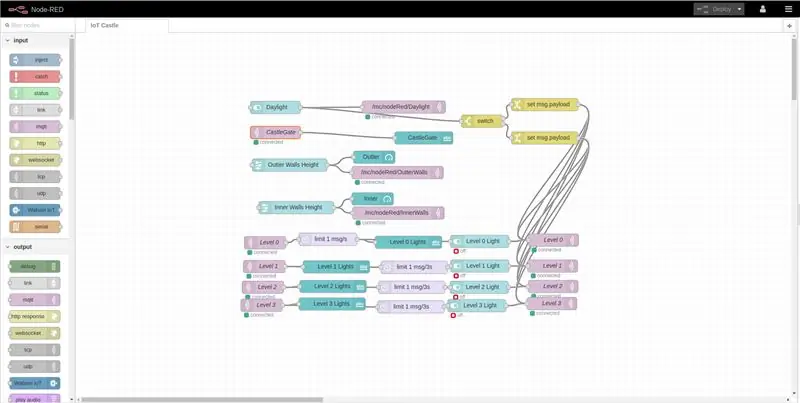Select the Inner gauge node
Screen dimensions: 800x403
coord(373,198)
